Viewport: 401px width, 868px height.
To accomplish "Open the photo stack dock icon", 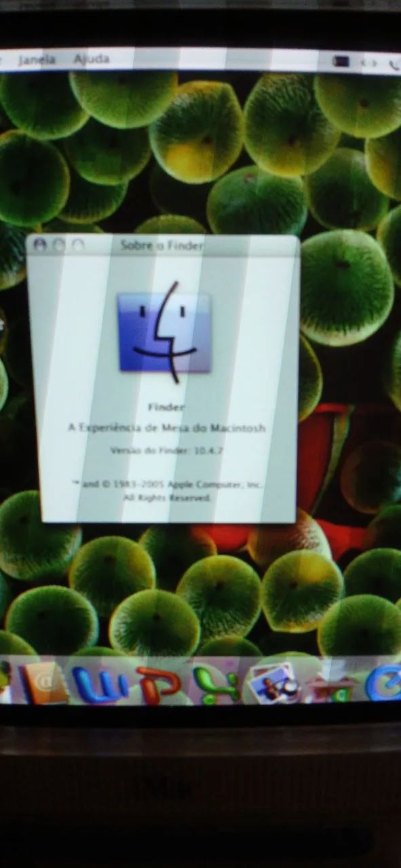I will click(273, 682).
